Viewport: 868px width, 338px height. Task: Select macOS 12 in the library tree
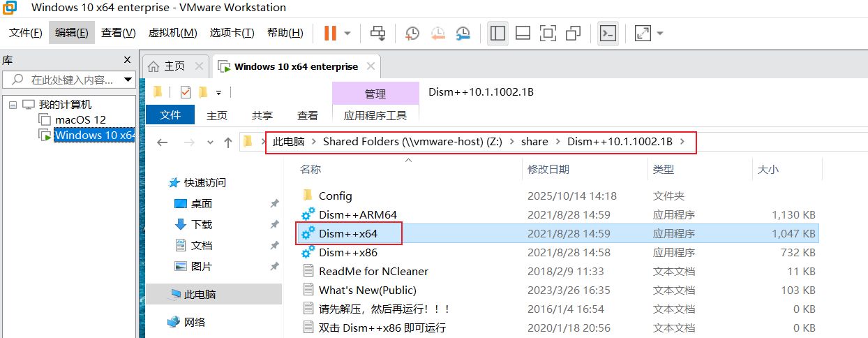80,119
